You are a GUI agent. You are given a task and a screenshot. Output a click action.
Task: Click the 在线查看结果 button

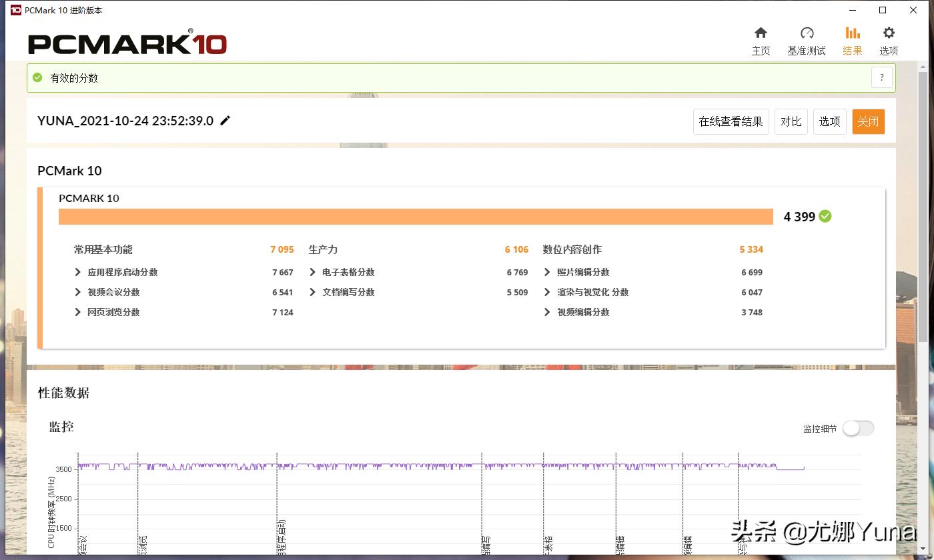point(731,121)
